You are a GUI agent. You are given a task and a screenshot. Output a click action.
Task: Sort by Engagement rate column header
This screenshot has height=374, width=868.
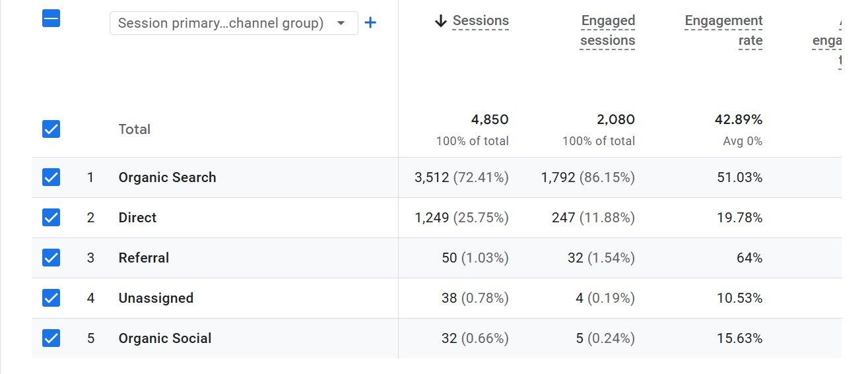723,30
